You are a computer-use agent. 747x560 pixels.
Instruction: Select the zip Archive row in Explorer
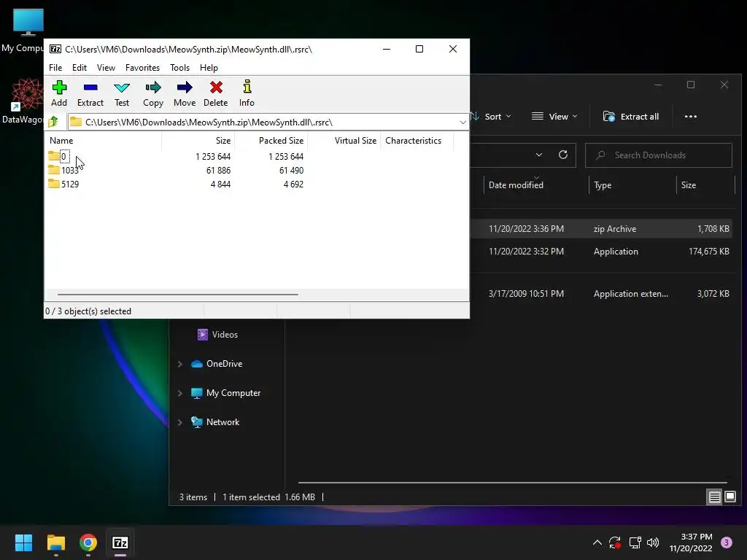pyautogui.click(x=603, y=229)
